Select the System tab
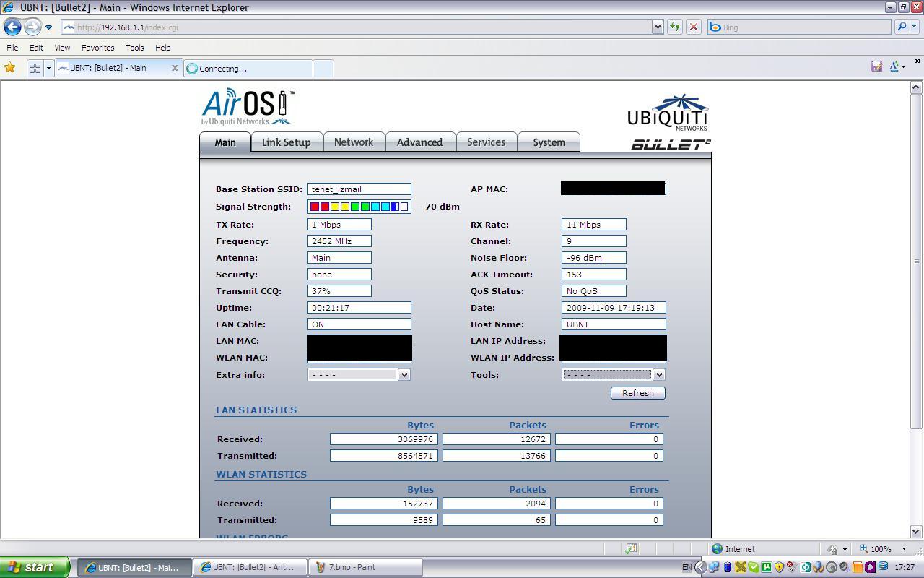 pyautogui.click(x=549, y=142)
